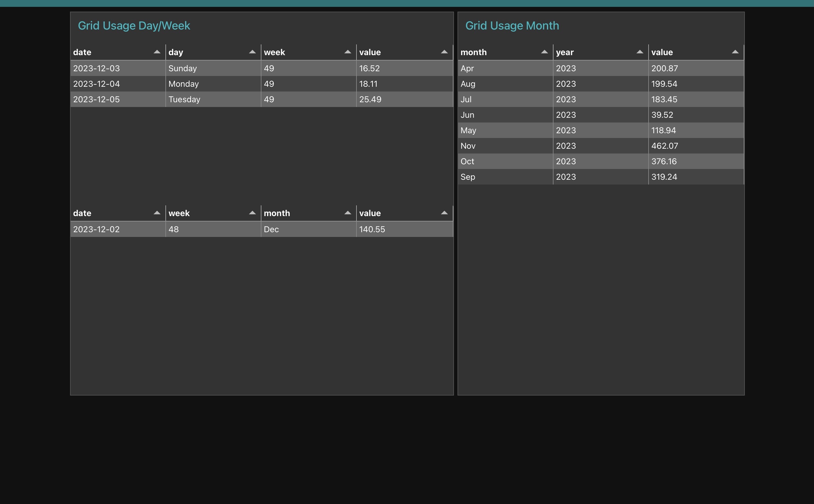Click the Aug month row
This screenshot has width=814, height=504.
point(601,84)
